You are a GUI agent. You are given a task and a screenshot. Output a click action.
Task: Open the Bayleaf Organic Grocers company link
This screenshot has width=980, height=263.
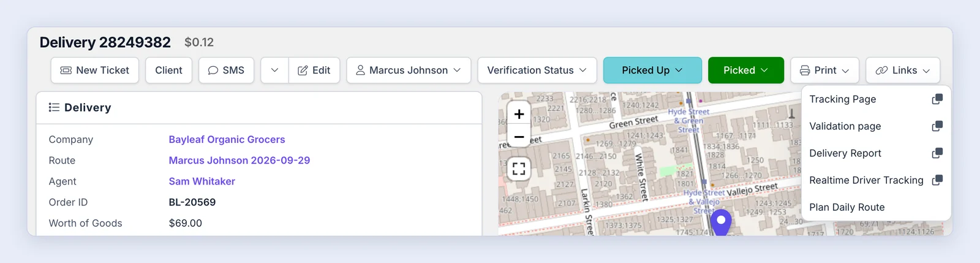[227, 140]
